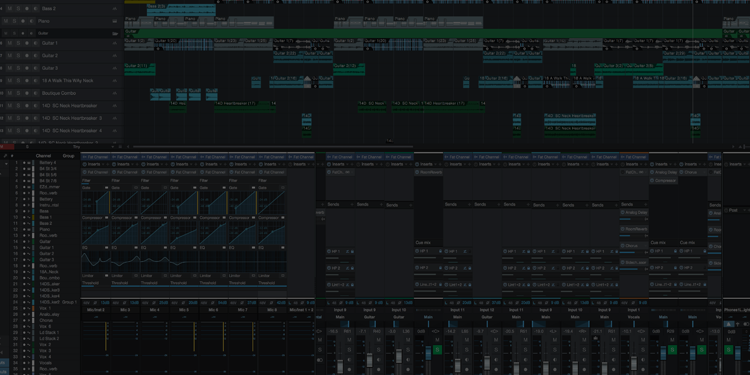Enable monitoring on the Boutique Combo track
Viewport: 750px width, 375px height.
(x=35, y=93)
